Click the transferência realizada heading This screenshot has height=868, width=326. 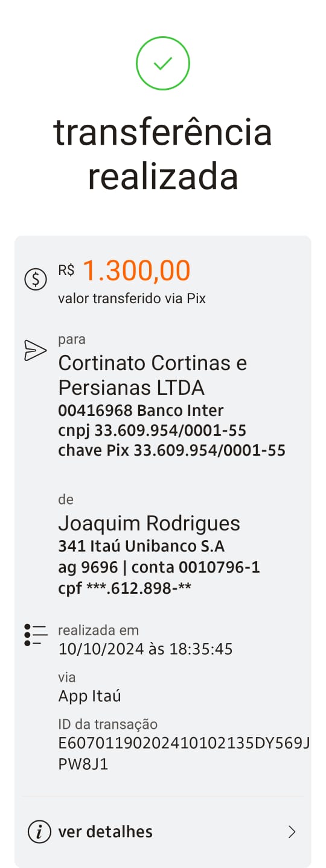click(x=163, y=155)
